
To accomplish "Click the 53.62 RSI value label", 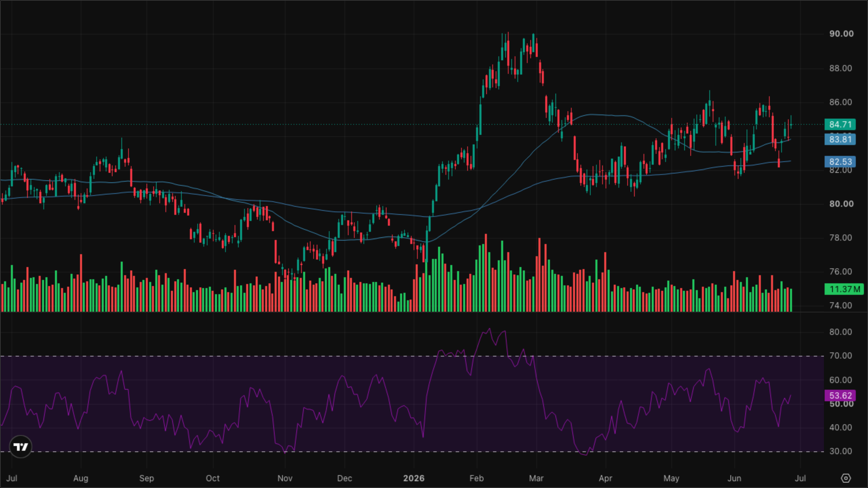I will pos(840,395).
